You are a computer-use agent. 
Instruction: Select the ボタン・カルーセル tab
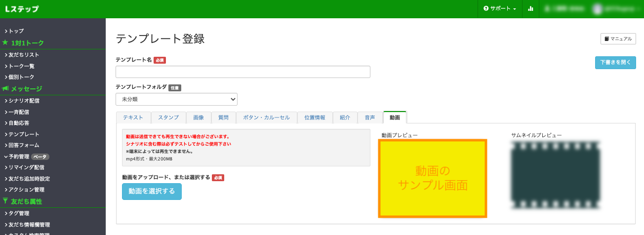(267, 117)
